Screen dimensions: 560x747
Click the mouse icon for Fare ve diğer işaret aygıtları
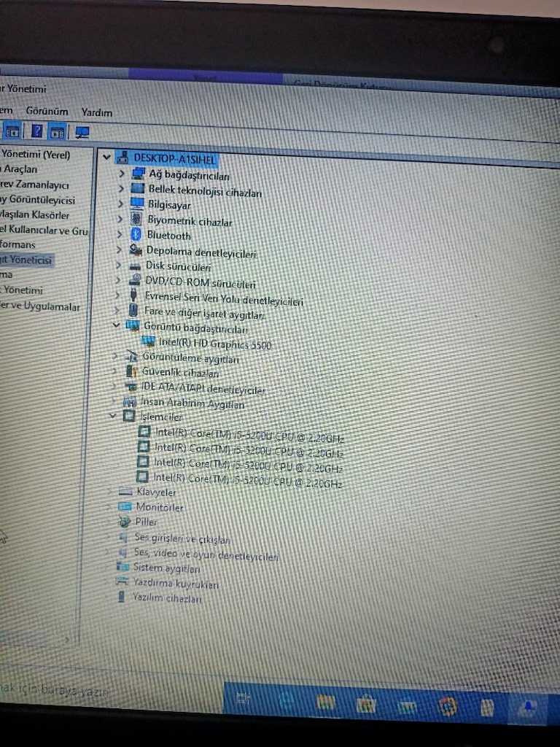(133, 311)
